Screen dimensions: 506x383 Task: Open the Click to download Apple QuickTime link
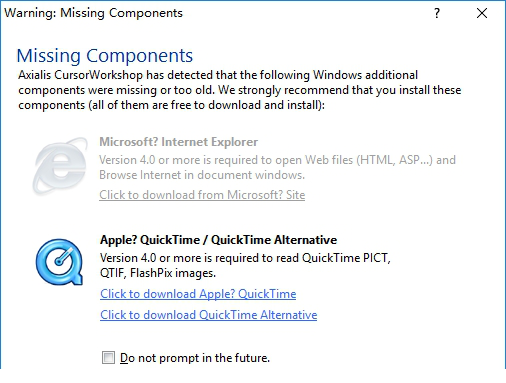coord(198,294)
